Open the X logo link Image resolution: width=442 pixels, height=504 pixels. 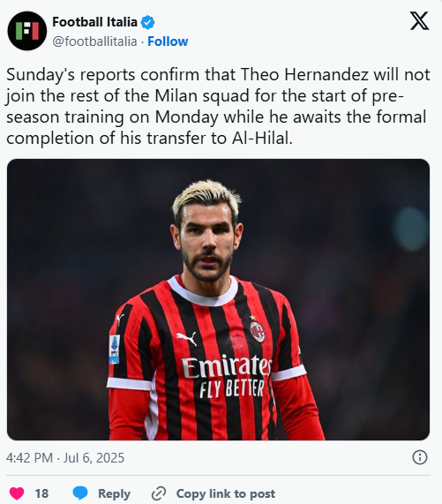[x=419, y=21]
